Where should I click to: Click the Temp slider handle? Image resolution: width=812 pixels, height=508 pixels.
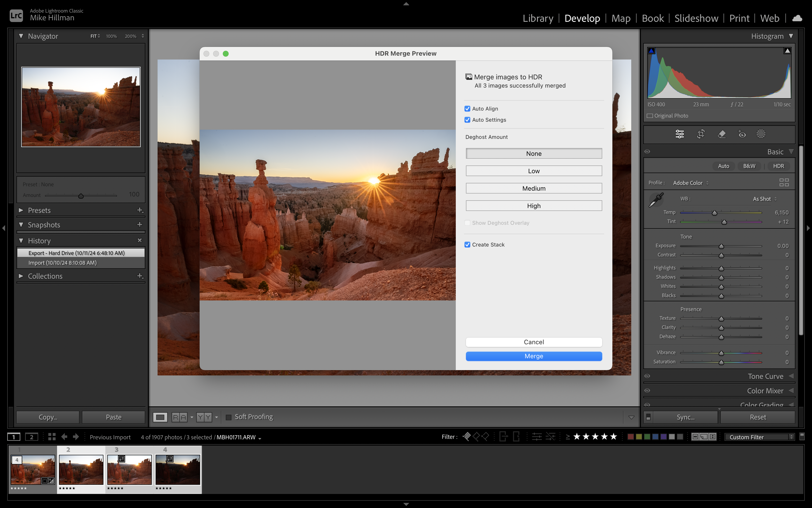tap(714, 213)
